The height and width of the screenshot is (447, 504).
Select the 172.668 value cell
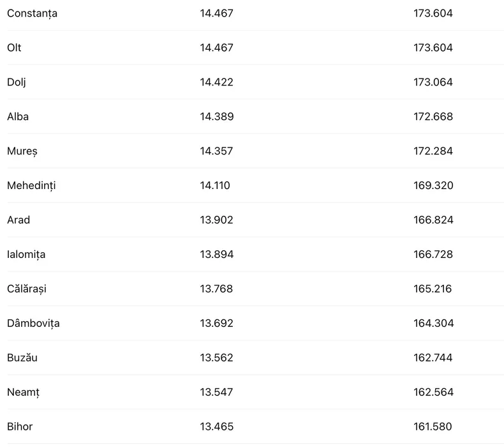click(x=433, y=116)
